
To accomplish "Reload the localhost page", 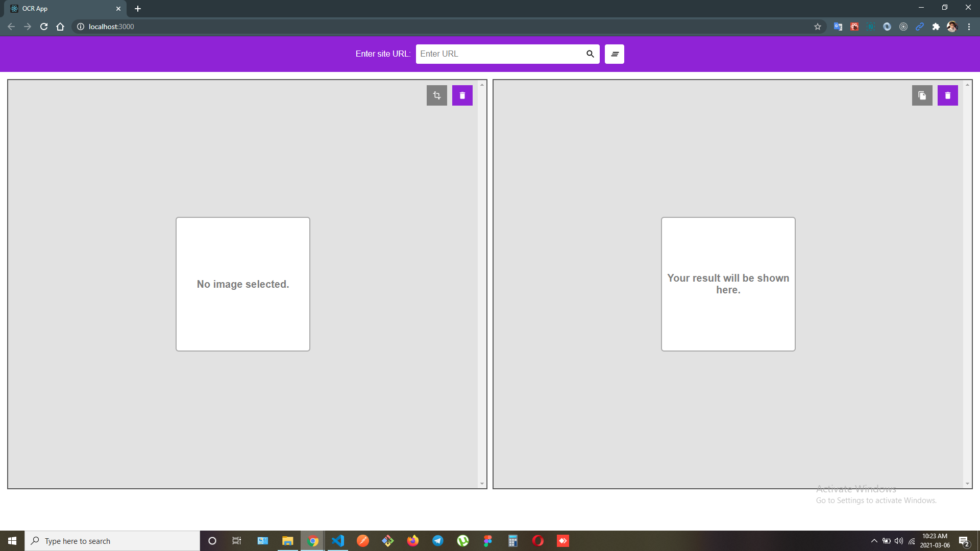I will [x=44, y=27].
